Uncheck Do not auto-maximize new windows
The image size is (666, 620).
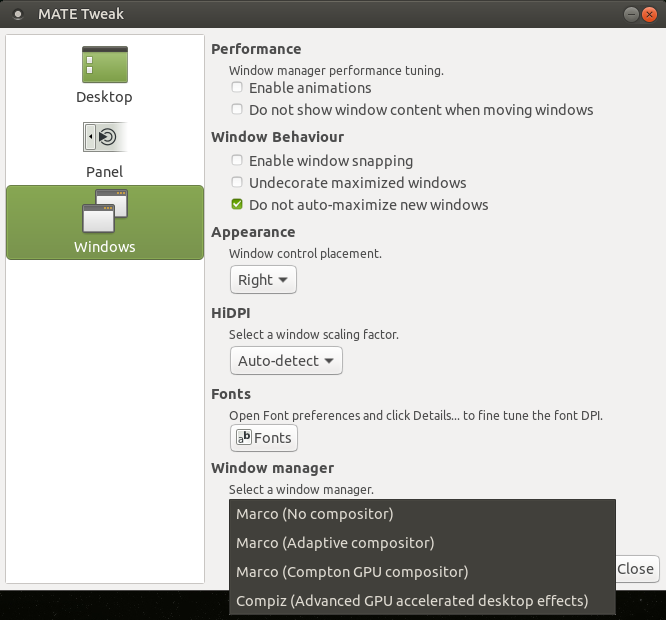(237, 205)
